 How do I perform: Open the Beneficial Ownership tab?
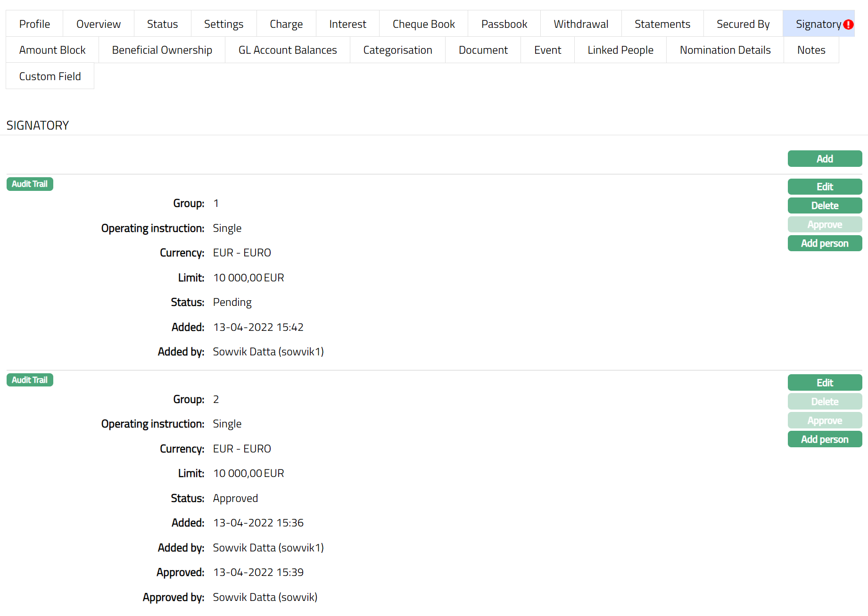point(162,50)
